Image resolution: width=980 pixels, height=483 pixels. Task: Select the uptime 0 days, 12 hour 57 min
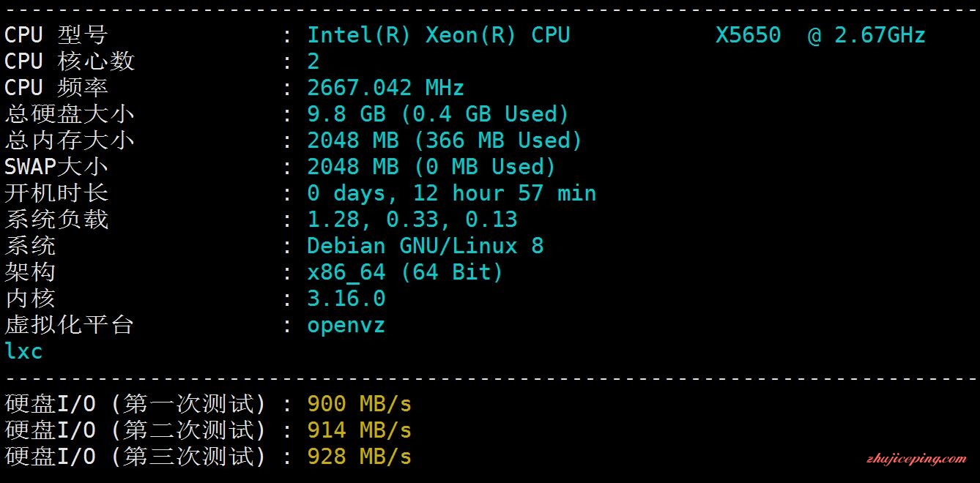(451, 193)
